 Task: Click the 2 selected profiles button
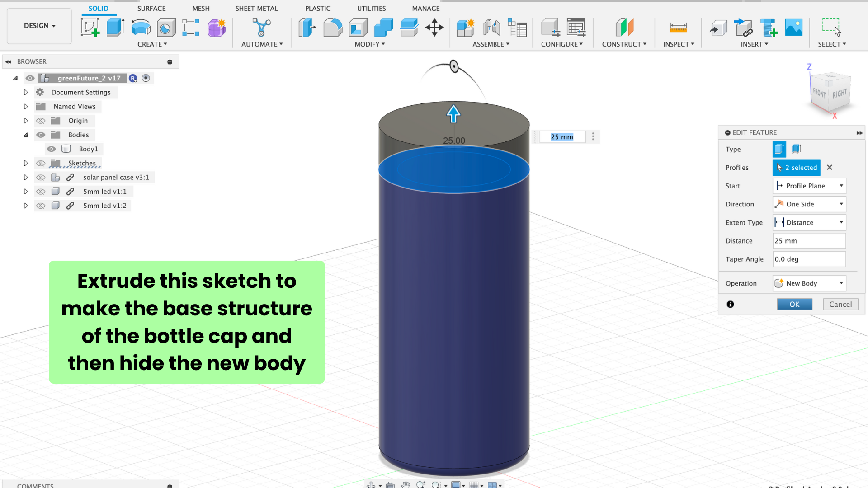(x=797, y=168)
